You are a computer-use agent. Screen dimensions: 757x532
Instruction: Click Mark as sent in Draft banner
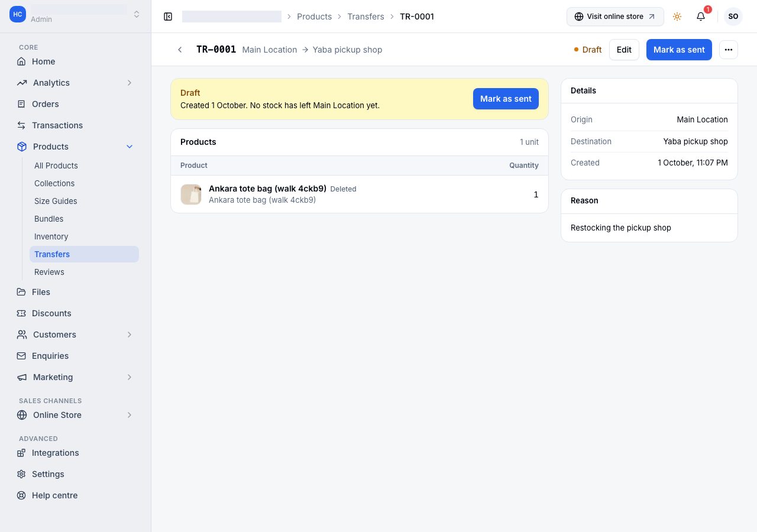click(x=506, y=99)
